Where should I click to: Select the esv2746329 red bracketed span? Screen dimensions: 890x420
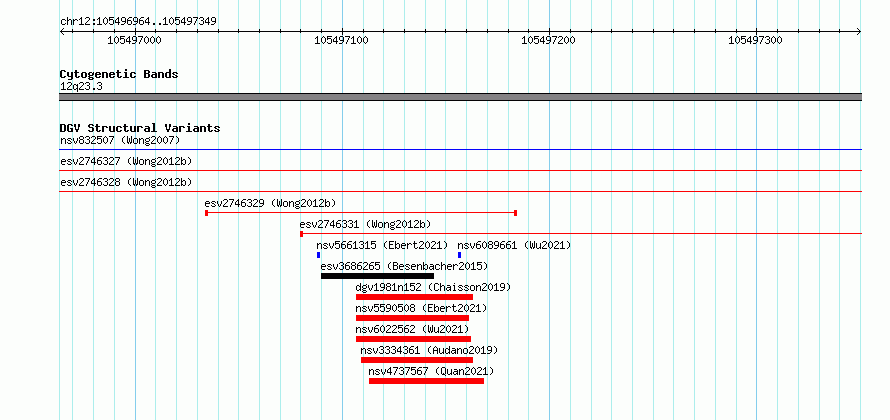tap(361, 213)
